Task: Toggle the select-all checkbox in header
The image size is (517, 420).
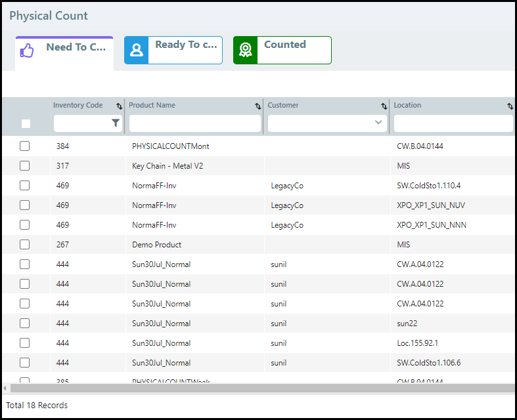Action: pyautogui.click(x=26, y=123)
